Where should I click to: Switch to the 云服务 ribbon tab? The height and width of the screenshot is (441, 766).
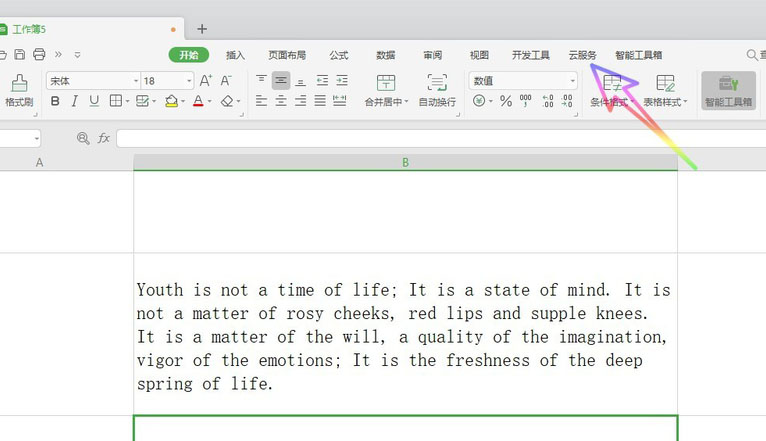pos(582,55)
